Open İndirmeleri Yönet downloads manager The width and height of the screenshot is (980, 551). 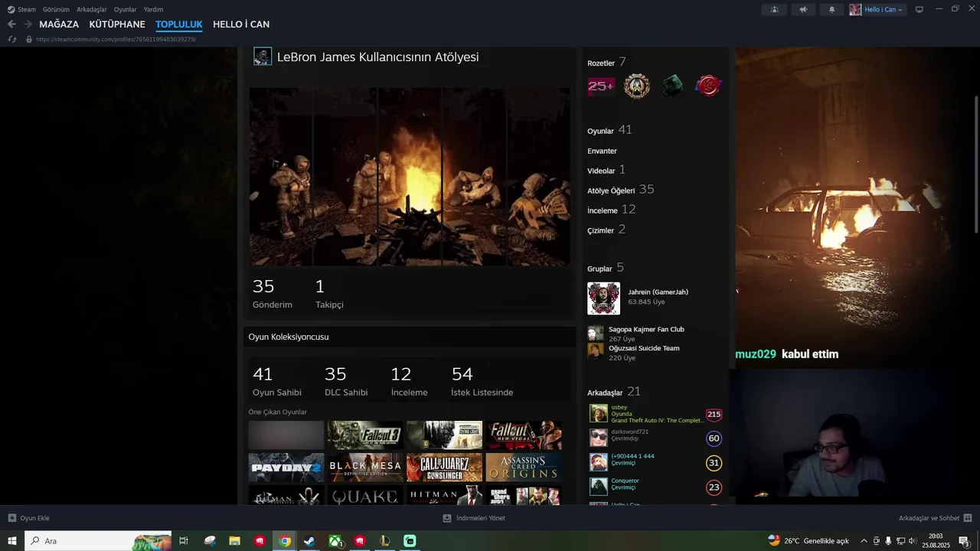[474, 518]
